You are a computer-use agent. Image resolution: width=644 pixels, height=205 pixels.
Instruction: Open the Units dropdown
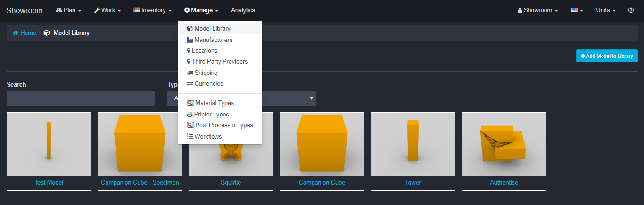pos(606,10)
